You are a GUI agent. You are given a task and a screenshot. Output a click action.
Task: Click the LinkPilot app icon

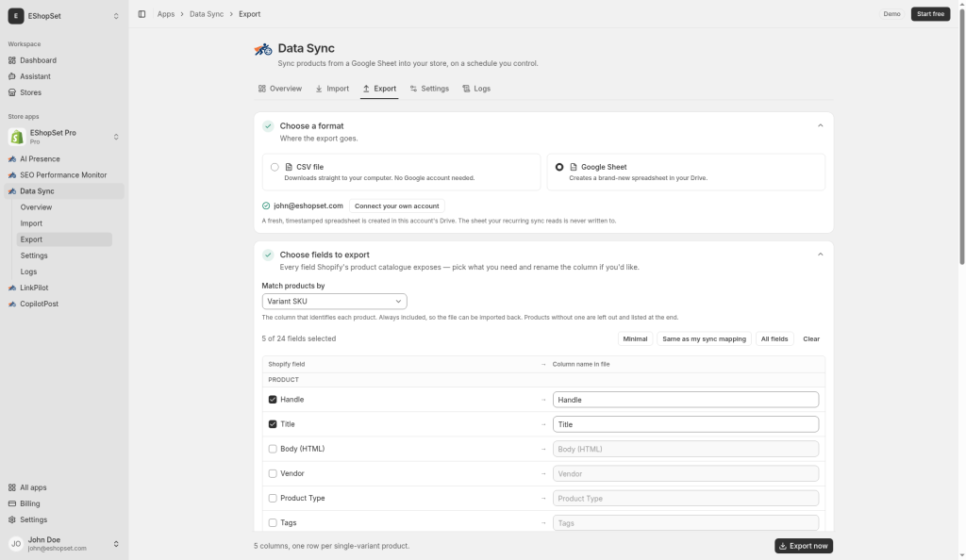[11, 288]
